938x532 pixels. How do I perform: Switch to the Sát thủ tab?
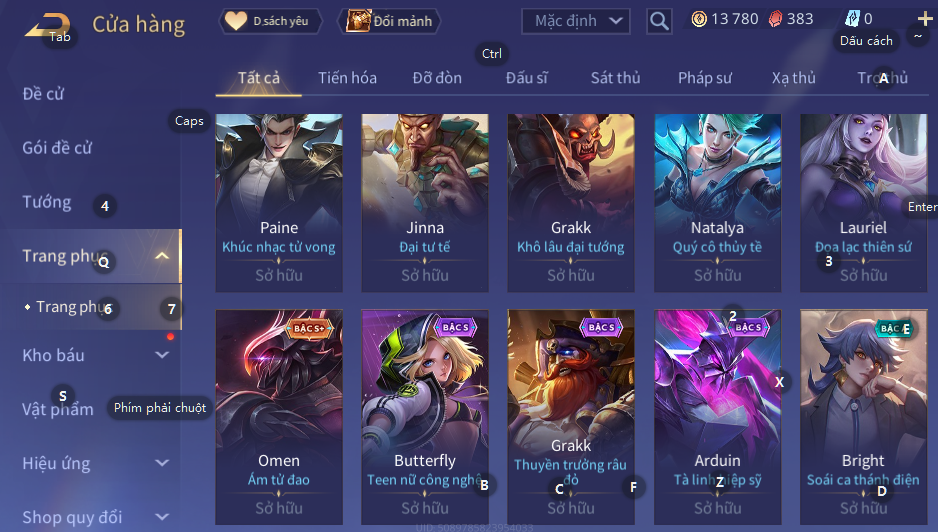coord(616,78)
